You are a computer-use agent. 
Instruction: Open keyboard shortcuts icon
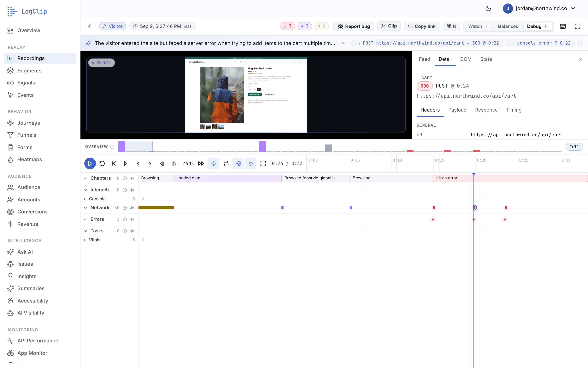tap(563, 26)
